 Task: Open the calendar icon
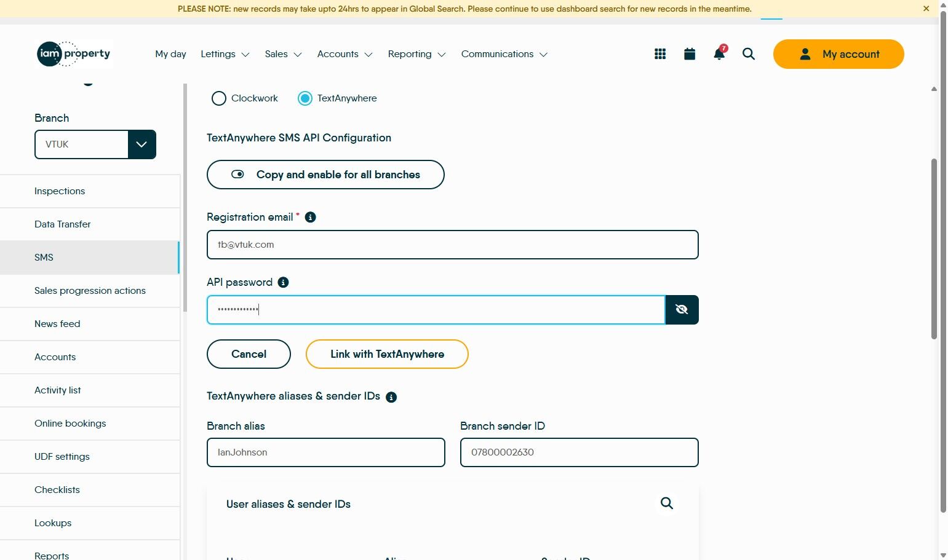690,54
